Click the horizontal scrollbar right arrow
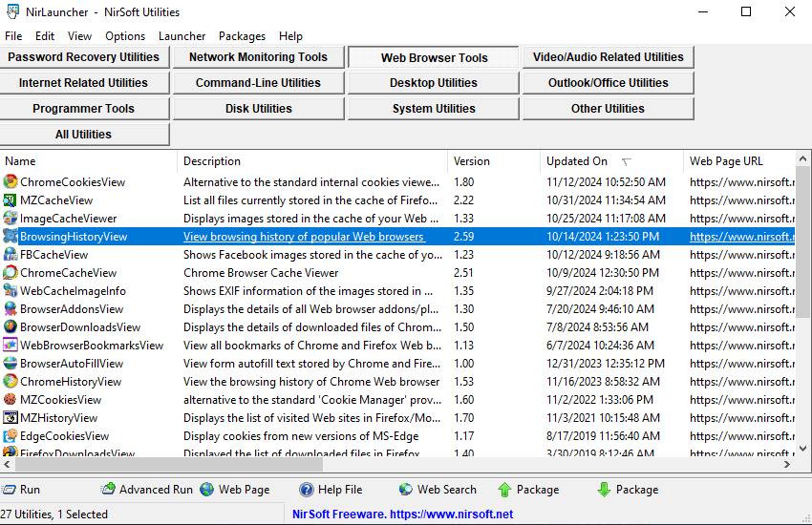 [787, 465]
